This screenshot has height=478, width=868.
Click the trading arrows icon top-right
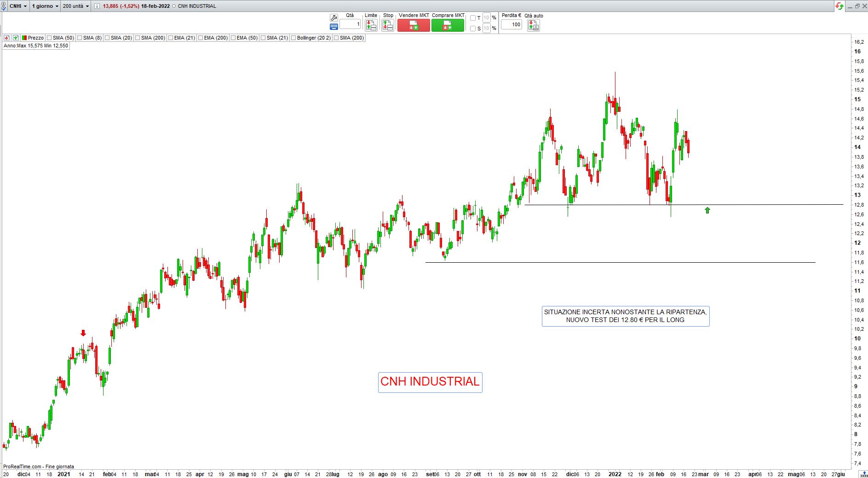[839, 6]
